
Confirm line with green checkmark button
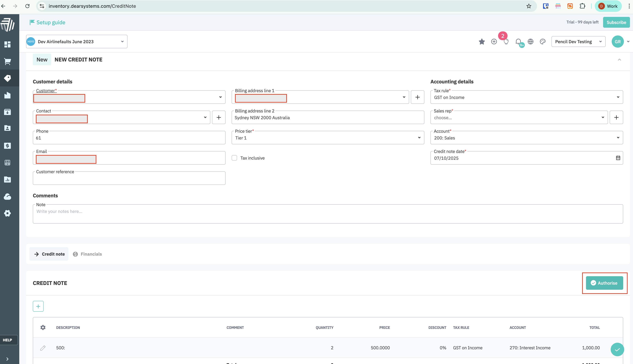tap(617, 349)
